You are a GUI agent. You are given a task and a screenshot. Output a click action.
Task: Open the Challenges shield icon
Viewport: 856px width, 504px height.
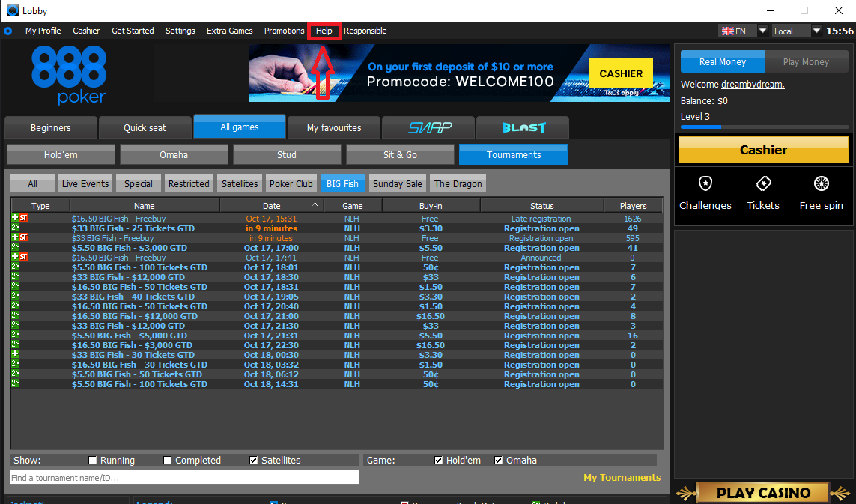pyautogui.click(x=705, y=183)
